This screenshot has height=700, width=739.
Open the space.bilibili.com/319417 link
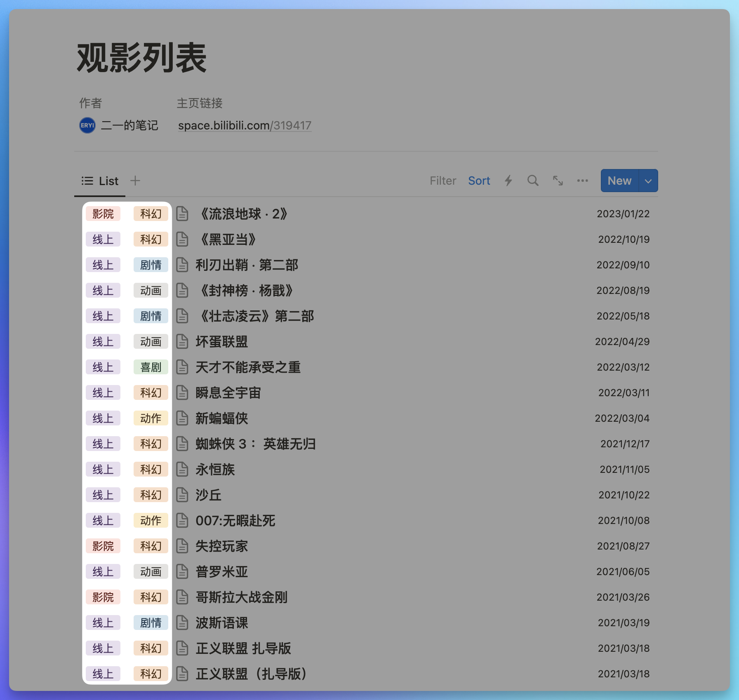point(244,125)
